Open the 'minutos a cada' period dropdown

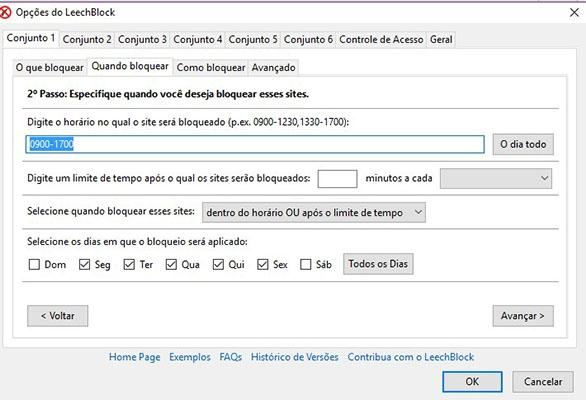[x=496, y=178]
